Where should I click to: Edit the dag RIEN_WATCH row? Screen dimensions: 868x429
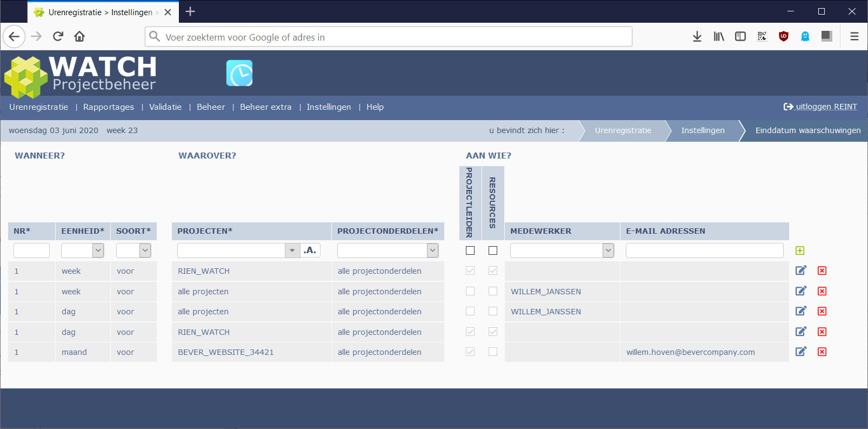tap(801, 332)
